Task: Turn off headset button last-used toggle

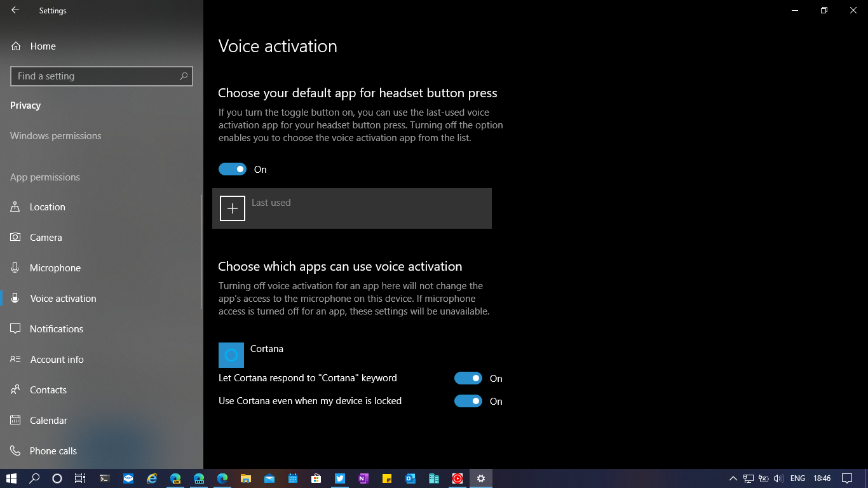Action: pyautogui.click(x=233, y=169)
